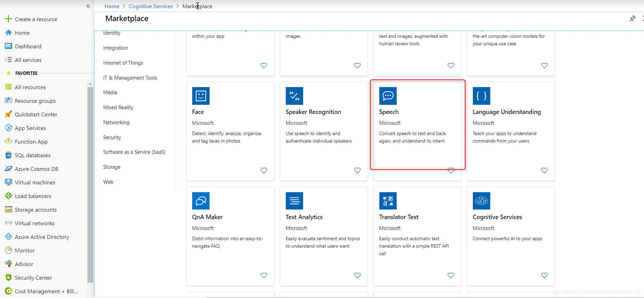Select Security category

pos(112,137)
